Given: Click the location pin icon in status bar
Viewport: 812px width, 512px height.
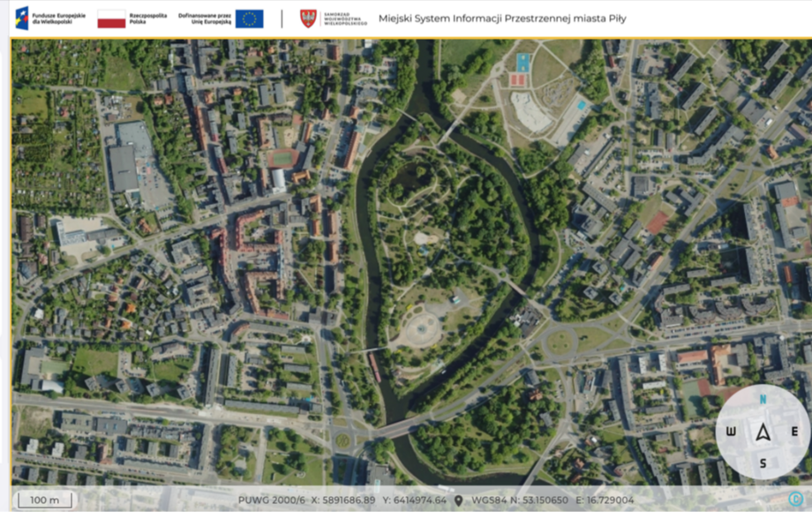Looking at the screenshot, I should pyautogui.click(x=458, y=501).
